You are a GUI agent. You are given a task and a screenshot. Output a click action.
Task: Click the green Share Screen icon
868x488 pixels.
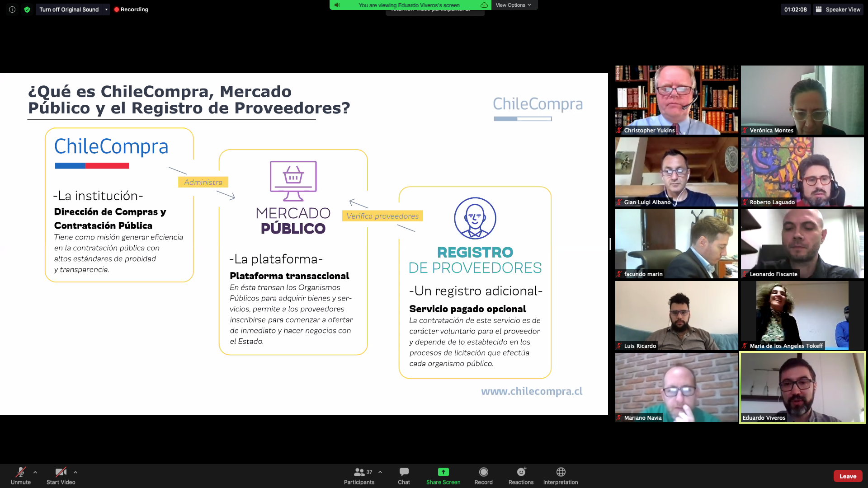(x=443, y=472)
